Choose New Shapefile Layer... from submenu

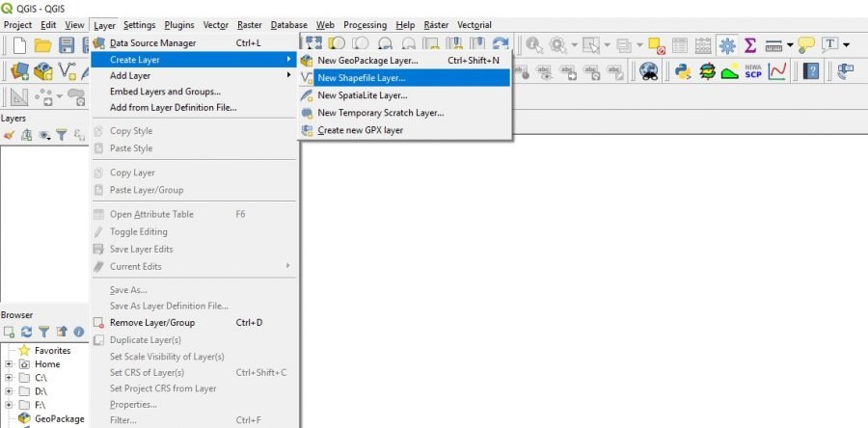coord(405,78)
